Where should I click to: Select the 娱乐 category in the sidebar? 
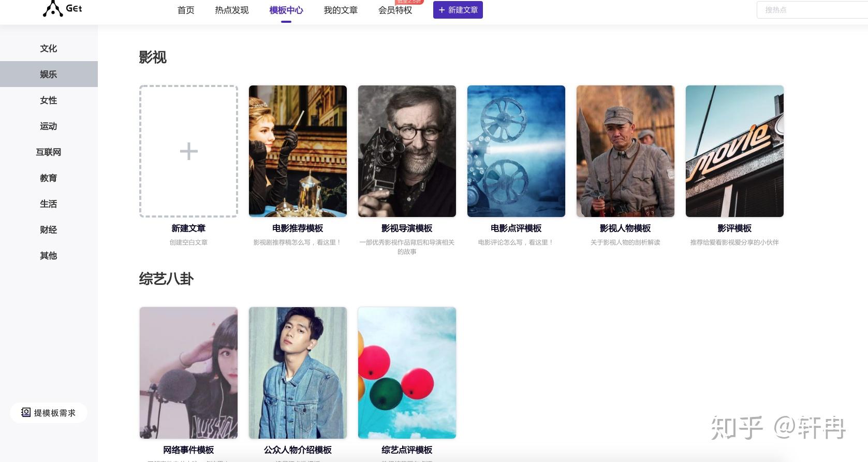pos(49,74)
